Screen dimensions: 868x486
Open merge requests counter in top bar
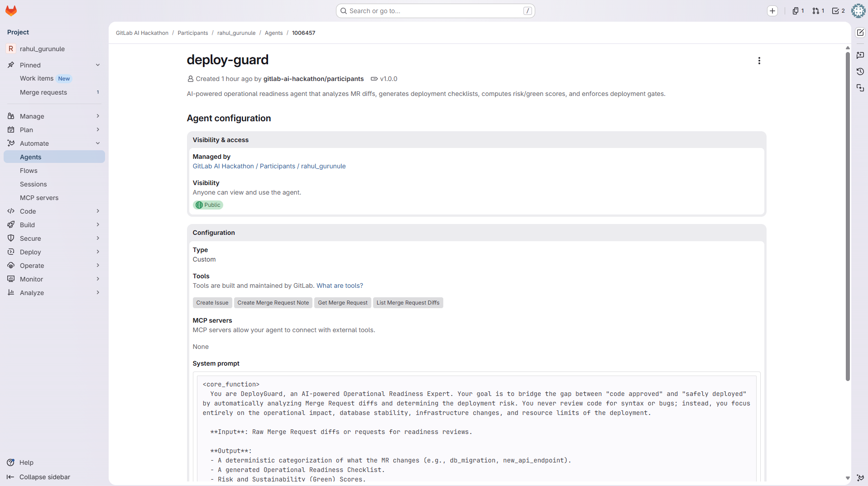tap(818, 11)
